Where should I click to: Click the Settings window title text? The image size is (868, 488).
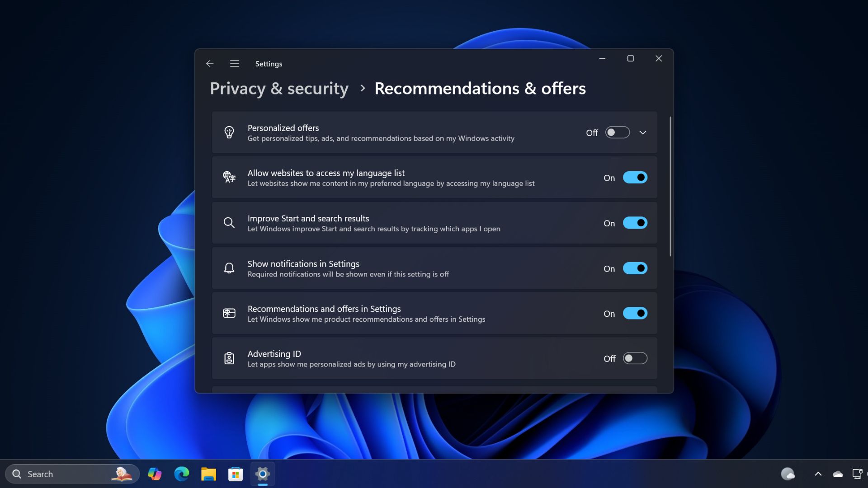coord(269,64)
